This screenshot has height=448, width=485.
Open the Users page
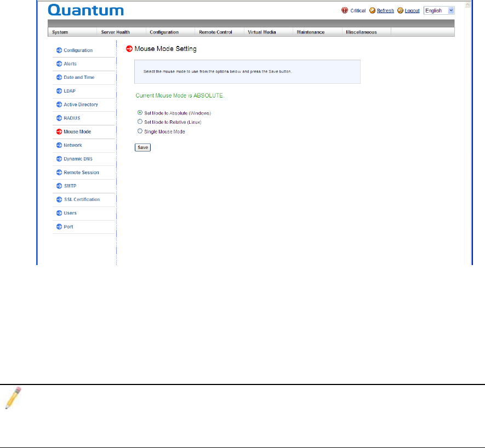click(x=70, y=213)
